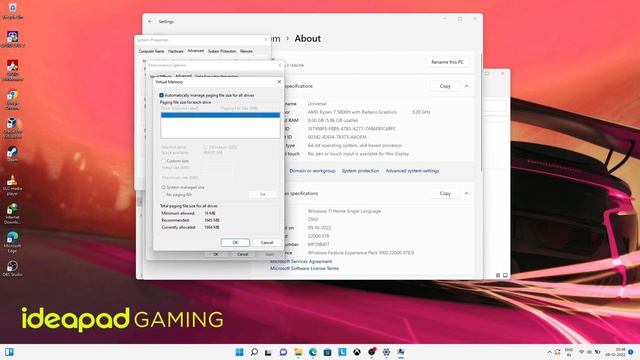The width and height of the screenshot is (640, 360).
Task: Click the About breadcrumb heading
Action: tap(308, 38)
